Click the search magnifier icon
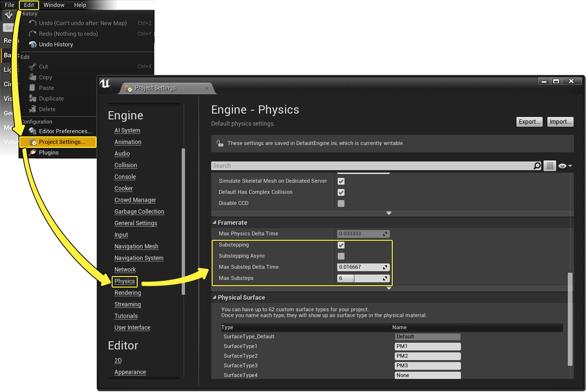The width and height of the screenshot is (588, 392). [x=537, y=166]
